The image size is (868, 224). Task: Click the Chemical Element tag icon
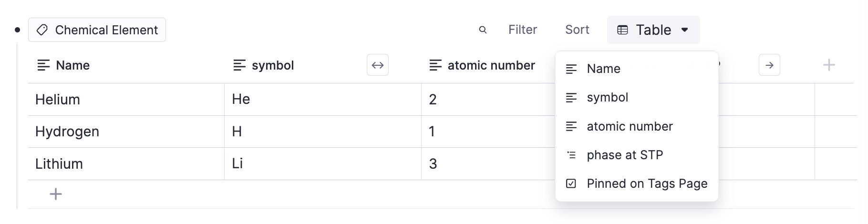42,30
